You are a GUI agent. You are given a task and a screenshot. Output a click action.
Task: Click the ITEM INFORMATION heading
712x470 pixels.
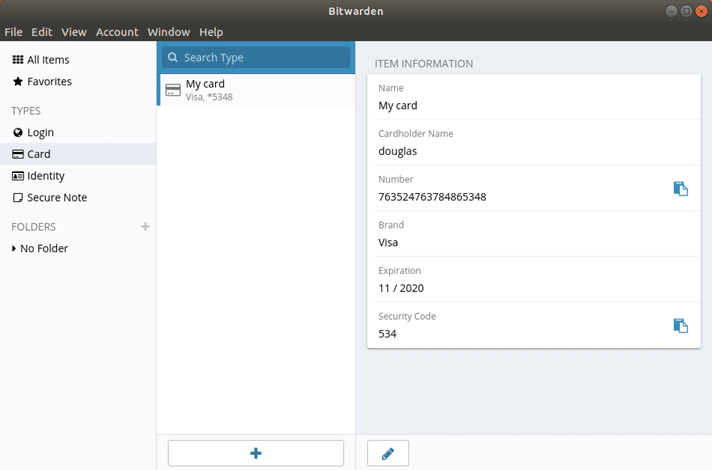pyautogui.click(x=424, y=64)
